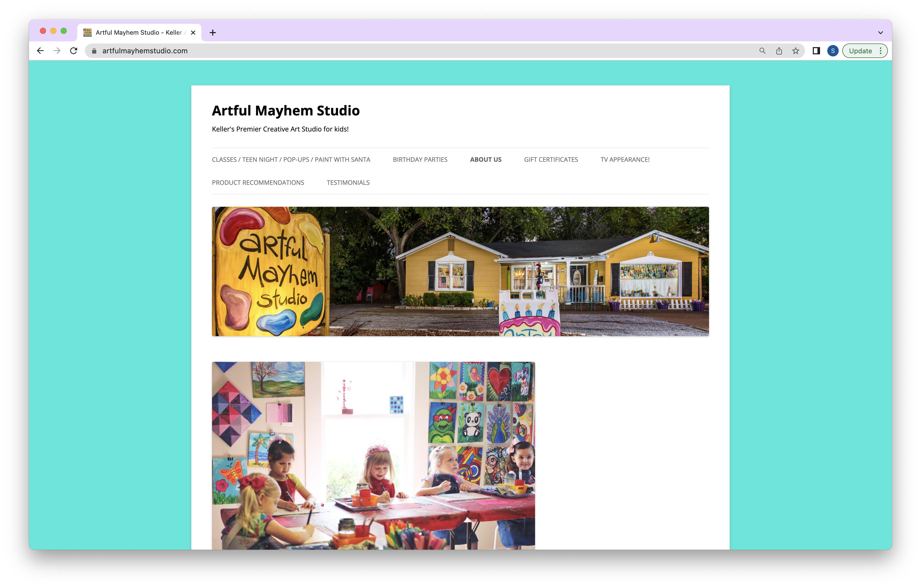The width and height of the screenshot is (921, 588).
Task: Click the tagline Keller's Premier Creative Art Studio
Action: (x=280, y=129)
